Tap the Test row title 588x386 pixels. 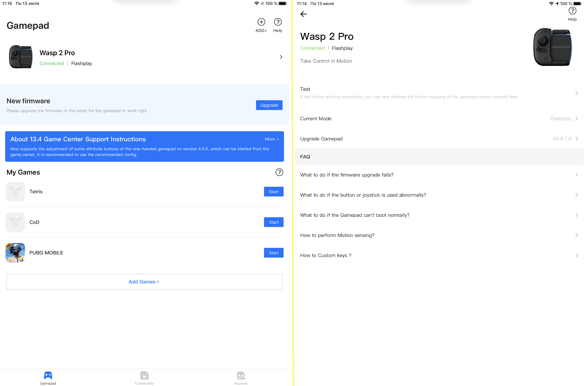305,89
